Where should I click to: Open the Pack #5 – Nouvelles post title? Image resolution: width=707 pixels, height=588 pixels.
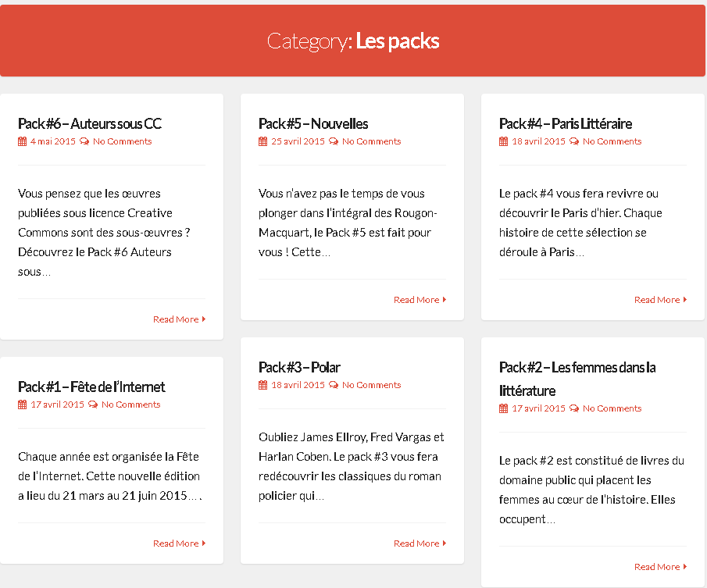(313, 123)
